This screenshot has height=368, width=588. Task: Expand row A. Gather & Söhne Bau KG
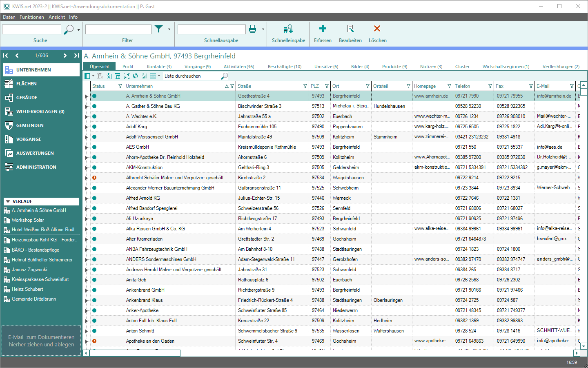point(86,107)
